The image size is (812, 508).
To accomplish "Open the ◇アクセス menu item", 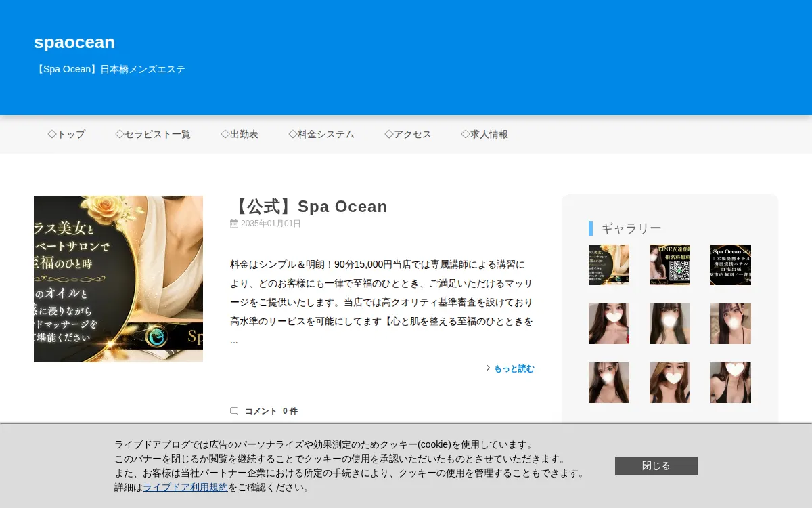I will tap(408, 134).
